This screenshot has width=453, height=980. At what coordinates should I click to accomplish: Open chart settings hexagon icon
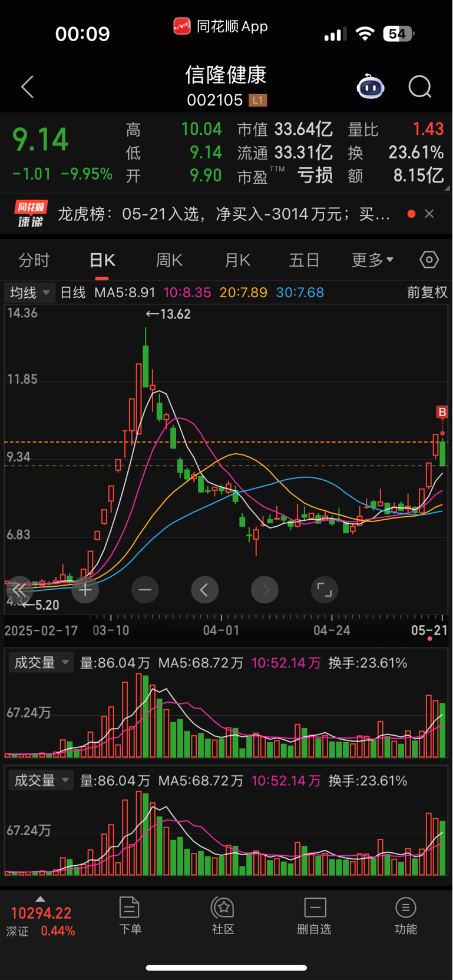coord(429,260)
